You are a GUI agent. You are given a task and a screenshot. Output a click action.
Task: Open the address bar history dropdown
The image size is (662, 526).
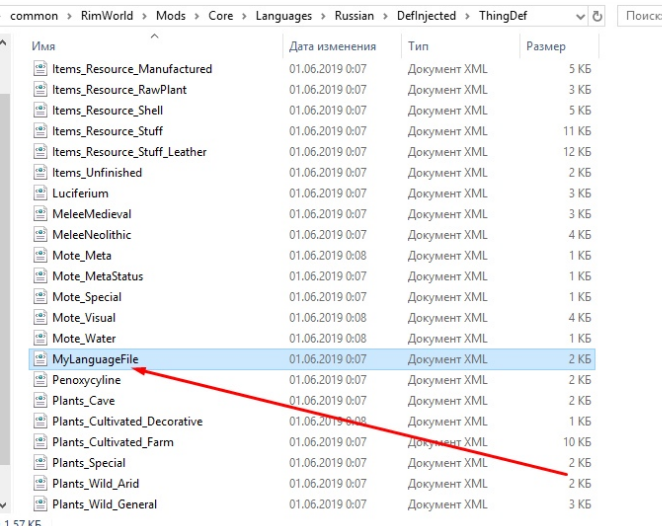coord(581,16)
